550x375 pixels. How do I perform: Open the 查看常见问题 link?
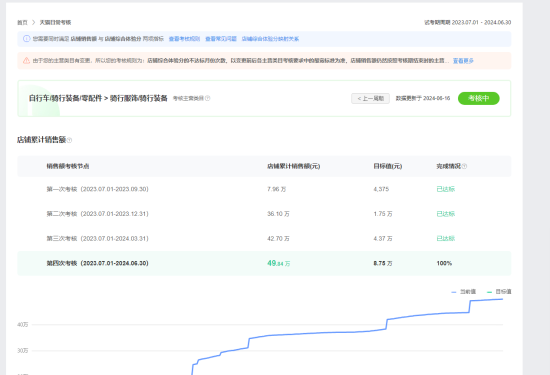pyautogui.click(x=221, y=39)
